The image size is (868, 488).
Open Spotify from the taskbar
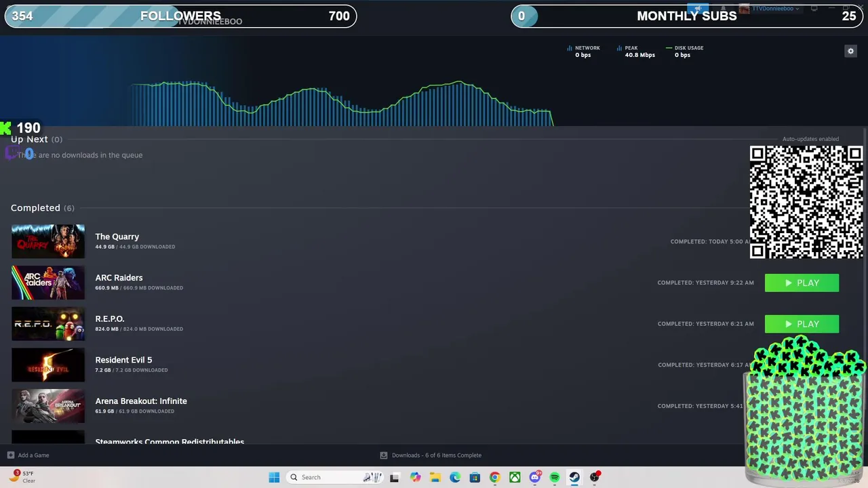click(x=555, y=477)
